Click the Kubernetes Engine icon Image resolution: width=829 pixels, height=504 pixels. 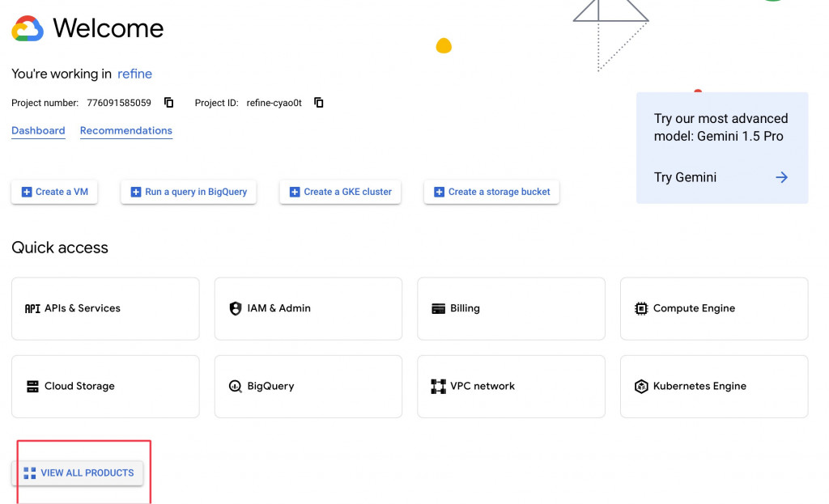pos(641,387)
